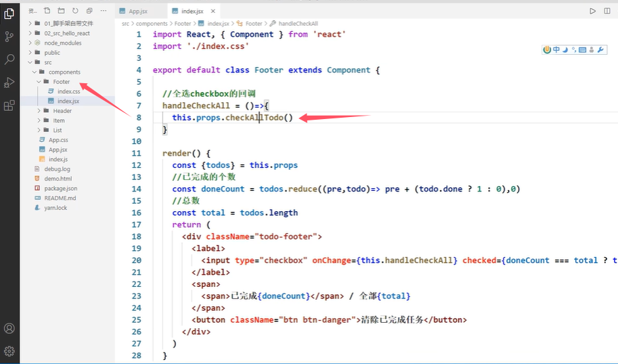Screen dimensions: 618x364
Task: Refresh the explorer file tree
Action: coord(75,11)
